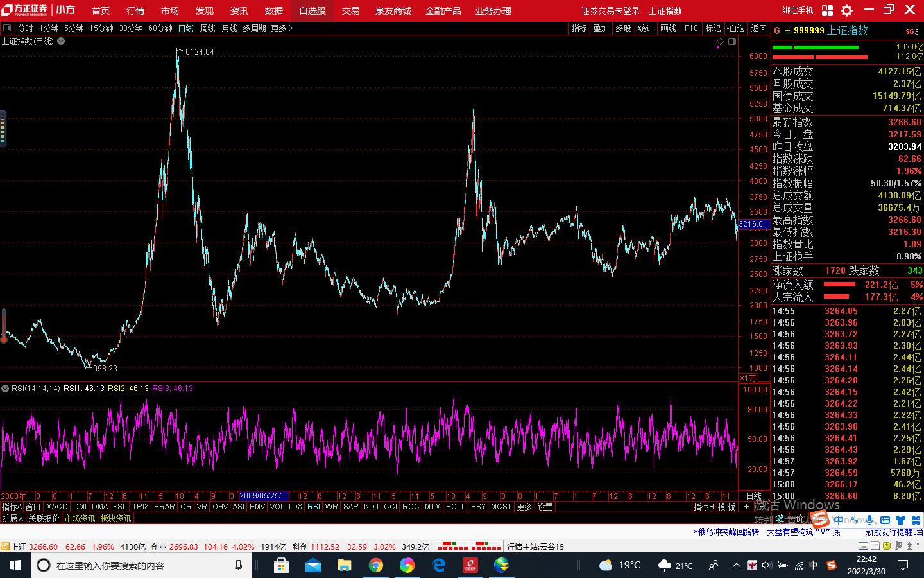This screenshot has height=578, width=924.
Task: Expand 更多 timeframe options
Action: (282, 28)
